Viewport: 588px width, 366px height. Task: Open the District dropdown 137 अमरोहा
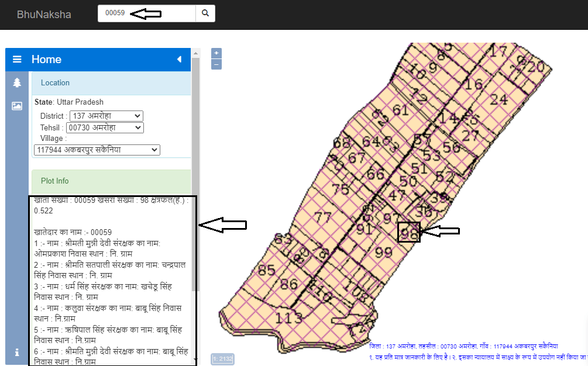pos(106,116)
